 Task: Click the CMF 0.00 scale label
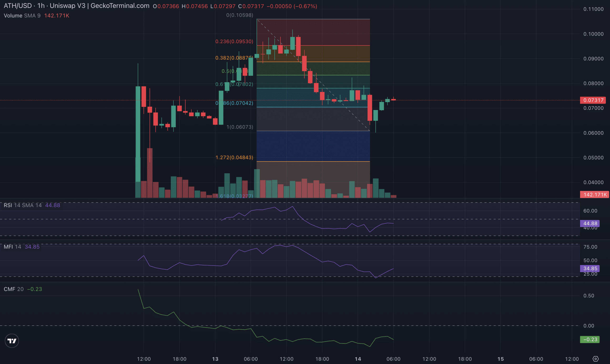589,326
